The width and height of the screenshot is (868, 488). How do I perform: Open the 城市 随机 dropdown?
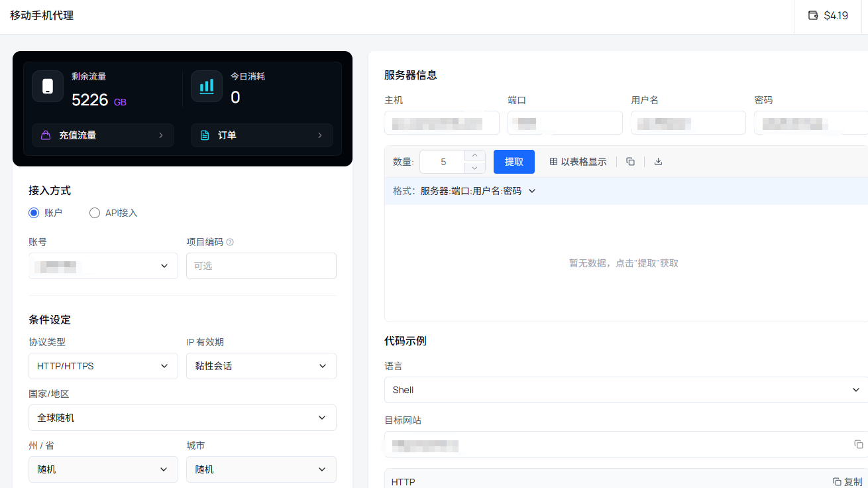[x=261, y=469]
